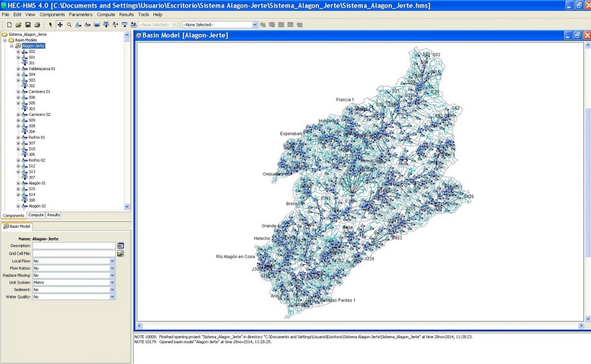591x364 pixels.
Task: Collapse the Alagon-Jerte basin model node
Action: click(x=12, y=46)
